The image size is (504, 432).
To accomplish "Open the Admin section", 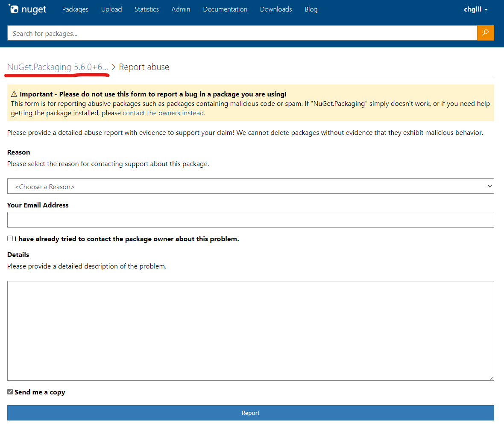I will point(181,9).
